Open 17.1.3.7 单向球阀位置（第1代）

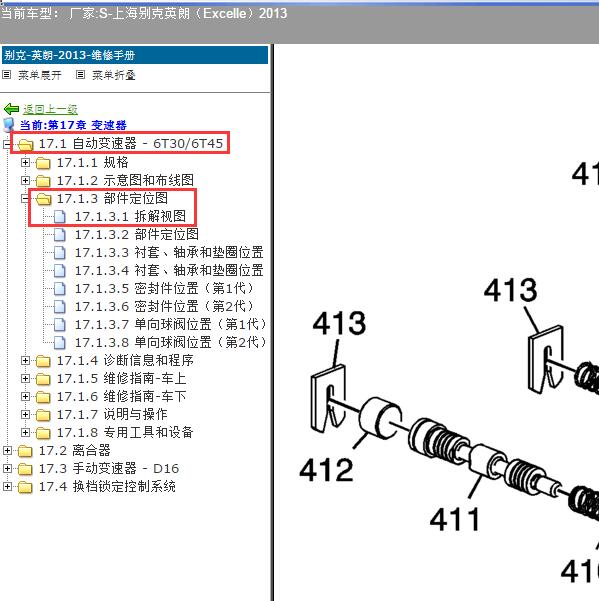171,325
